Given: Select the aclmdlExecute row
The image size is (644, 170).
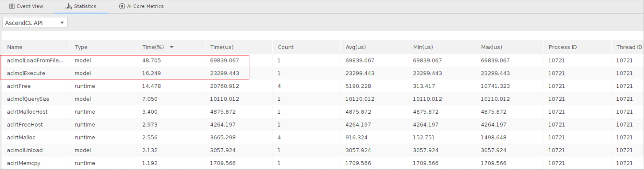Looking at the screenshot, I should pyautogui.click(x=322, y=73).
